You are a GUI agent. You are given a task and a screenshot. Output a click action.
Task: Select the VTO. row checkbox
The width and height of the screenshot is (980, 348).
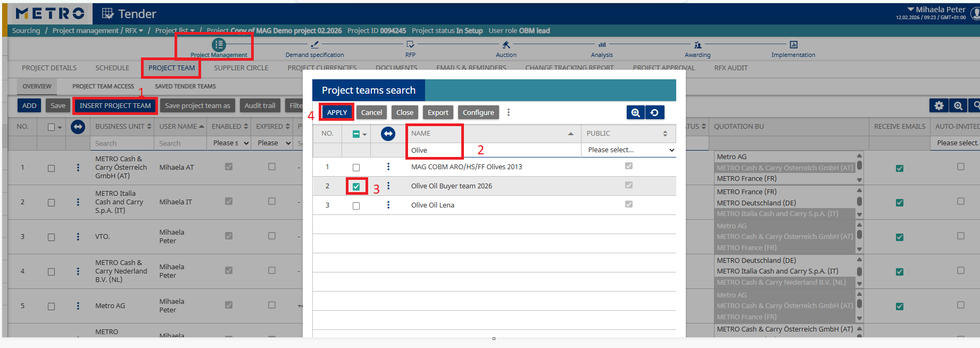click(x=51, y=237)
